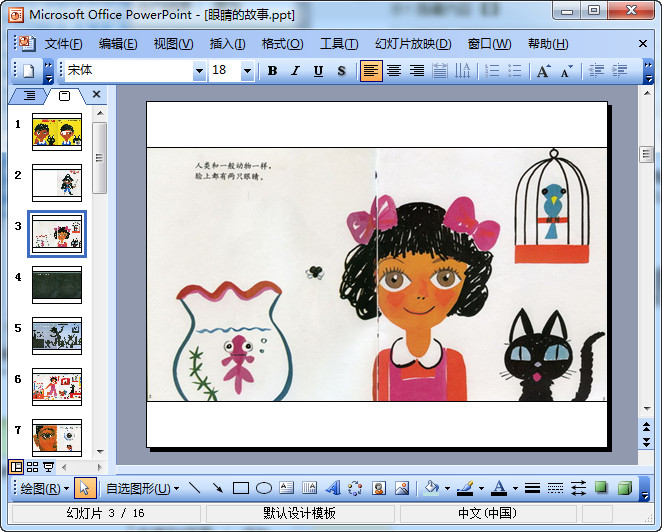Select slide 1 thumbnail
This screenshot has height=532, width=662.
(x=57, y=132)
